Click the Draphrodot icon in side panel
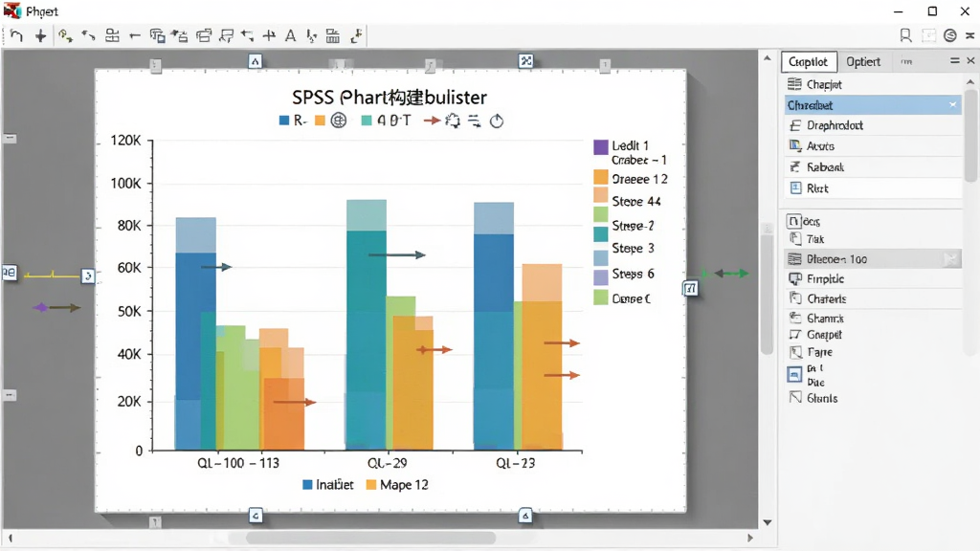 point(795,125)
